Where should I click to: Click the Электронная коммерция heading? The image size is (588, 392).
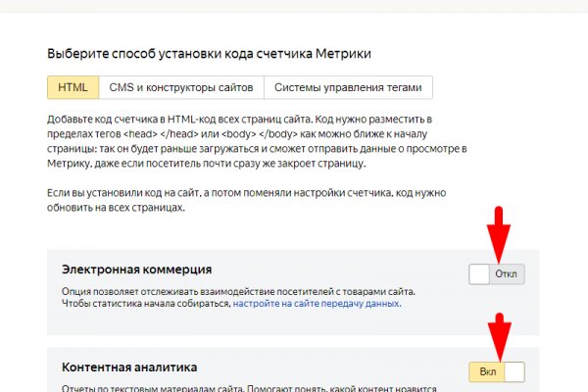(x=137, y=269)
